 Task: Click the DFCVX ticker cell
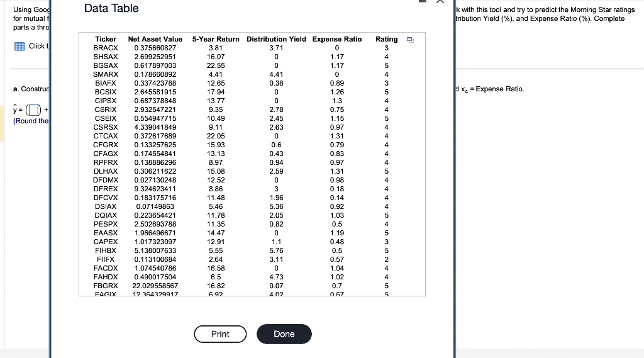click(x=106, y=198)
